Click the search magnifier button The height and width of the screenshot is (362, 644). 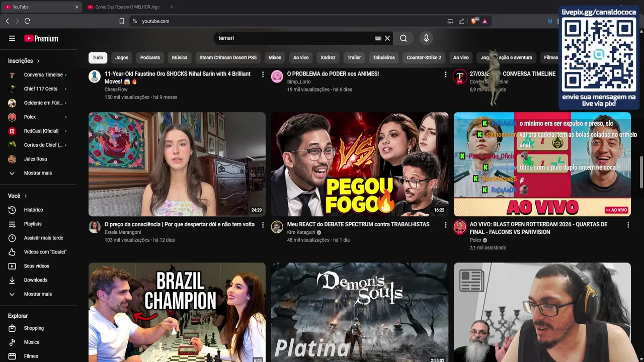(x=404, y=38)
